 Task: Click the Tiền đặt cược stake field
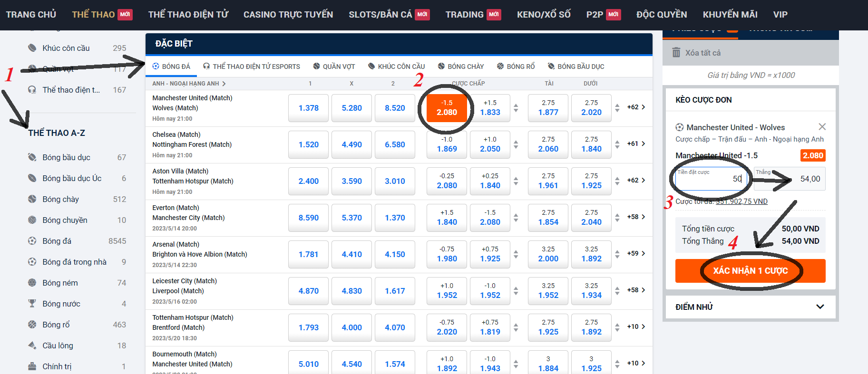click(712, 179)
